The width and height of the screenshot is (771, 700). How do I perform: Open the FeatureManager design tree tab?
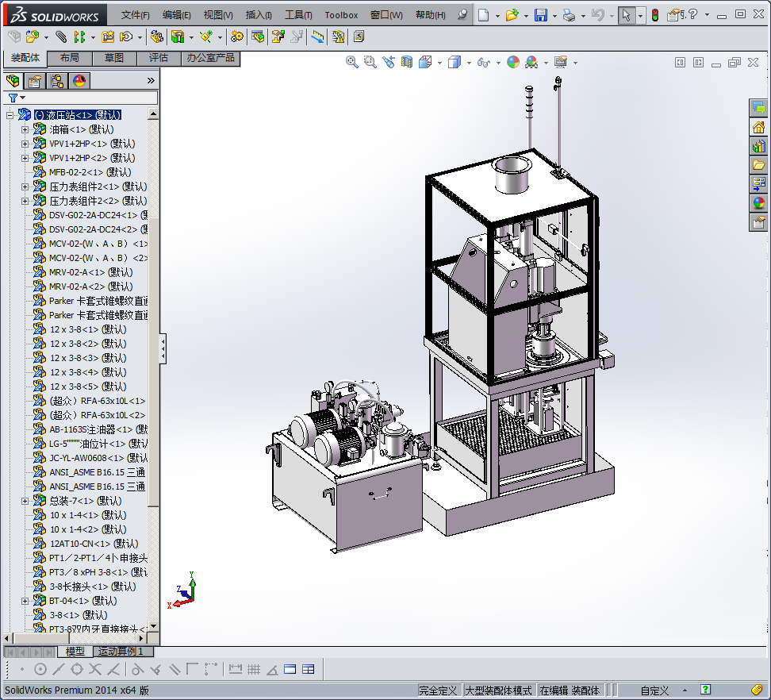(13, 81)
